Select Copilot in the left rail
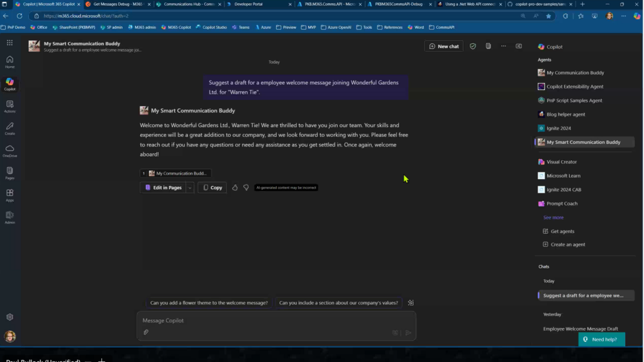 [10, 84]
